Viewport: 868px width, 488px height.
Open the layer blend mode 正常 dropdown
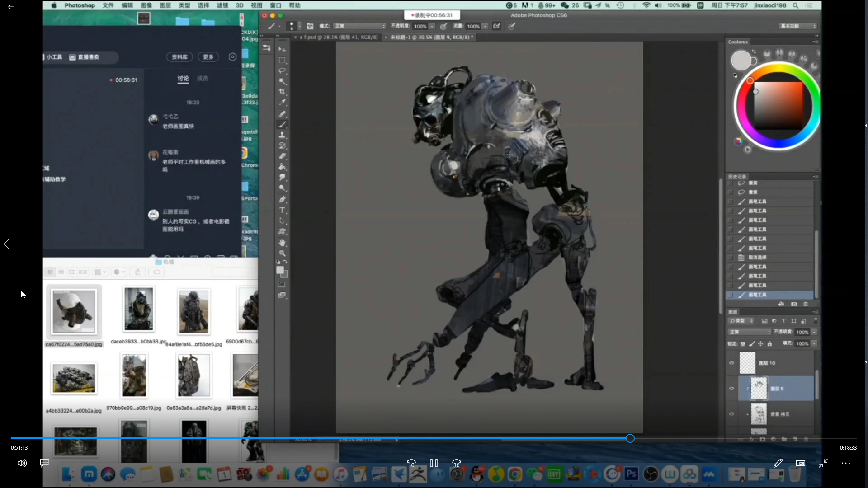(x=750, y=332)
